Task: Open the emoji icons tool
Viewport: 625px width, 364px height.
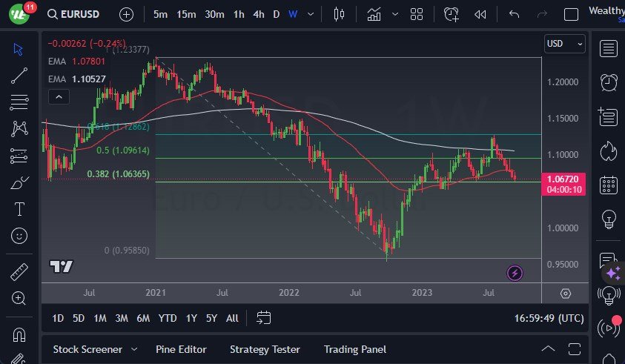Action: pyautogui.click(x=19, y=236)
